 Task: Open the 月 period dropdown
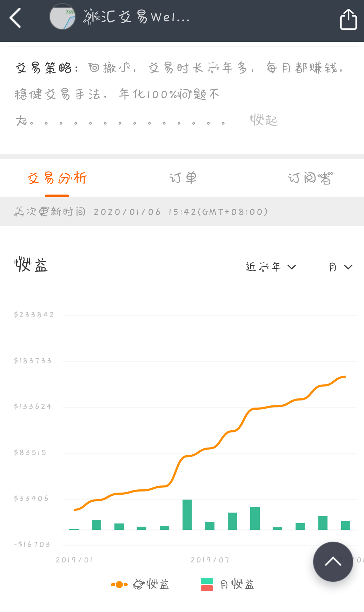click(x=340, y=267)
